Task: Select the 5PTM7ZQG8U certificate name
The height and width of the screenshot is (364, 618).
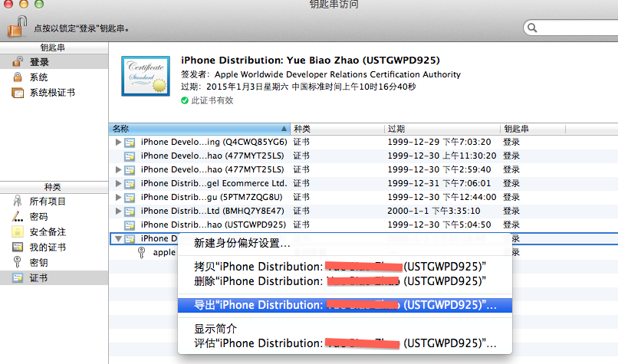Action: click(212, 197)
